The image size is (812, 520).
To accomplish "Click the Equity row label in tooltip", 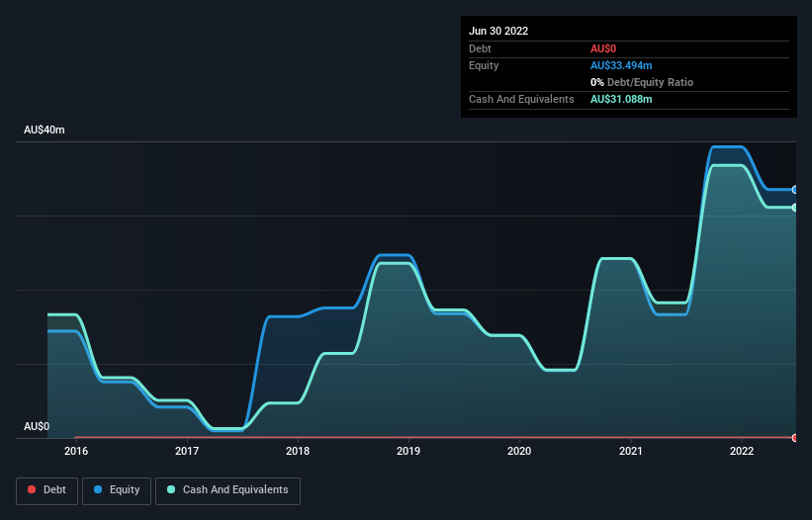I will coord(484,65).
